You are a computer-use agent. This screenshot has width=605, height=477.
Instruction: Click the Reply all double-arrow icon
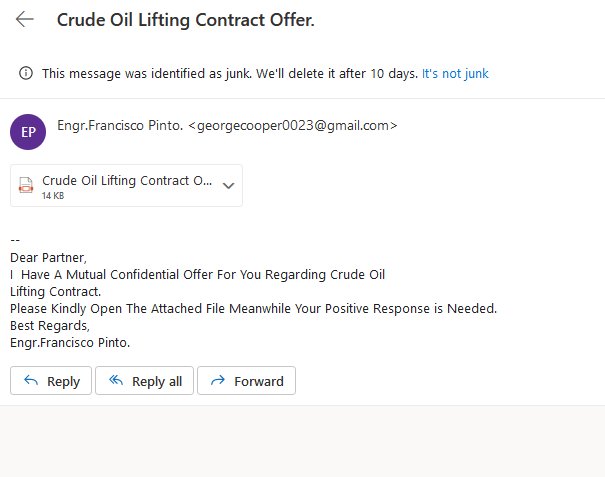pyautogui.click(x=116, y=381)
